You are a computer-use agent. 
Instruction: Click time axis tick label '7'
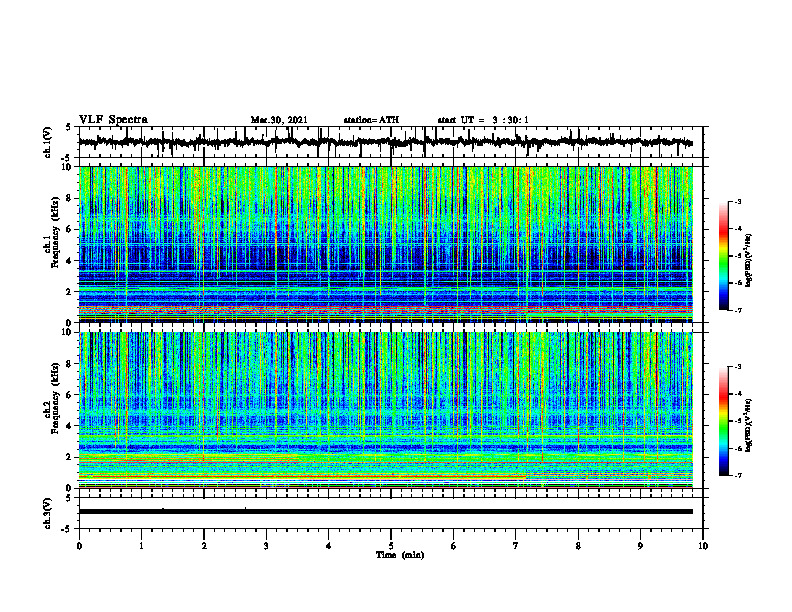(516, 546)
